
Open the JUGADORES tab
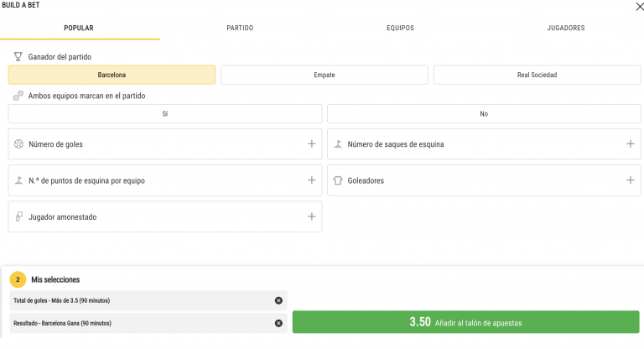[x=565, y=28]
